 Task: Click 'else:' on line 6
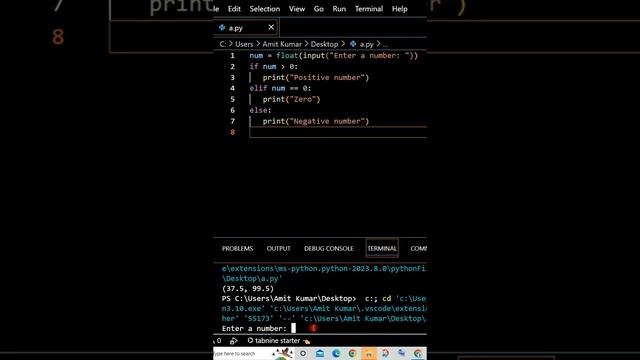coord(260,110)
